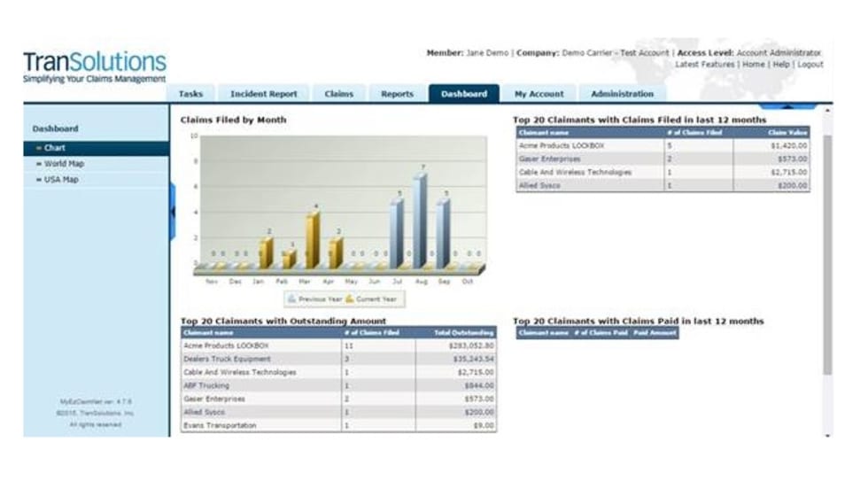Click the Home link in the header
The height and width of the screenshot is (489, 868).
pos(753,65)
